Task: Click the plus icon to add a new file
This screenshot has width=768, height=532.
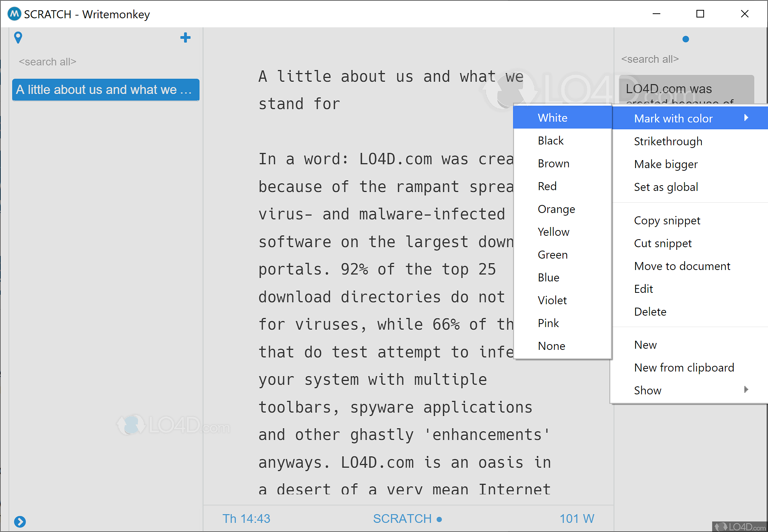Action: point(185,37)
